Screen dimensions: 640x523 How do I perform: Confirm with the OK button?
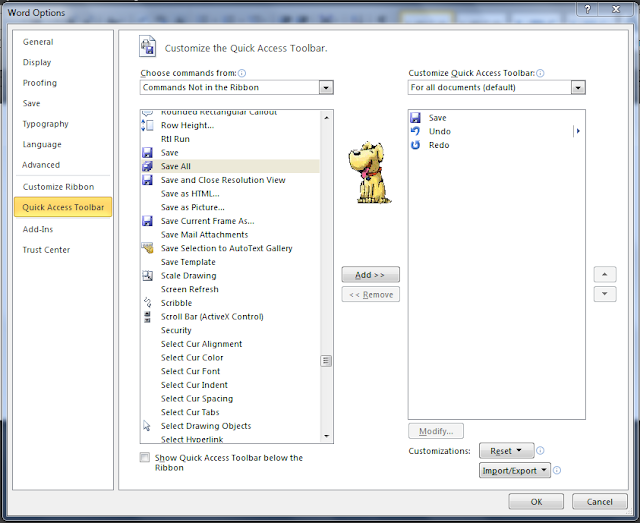click(x=536, y=502)
